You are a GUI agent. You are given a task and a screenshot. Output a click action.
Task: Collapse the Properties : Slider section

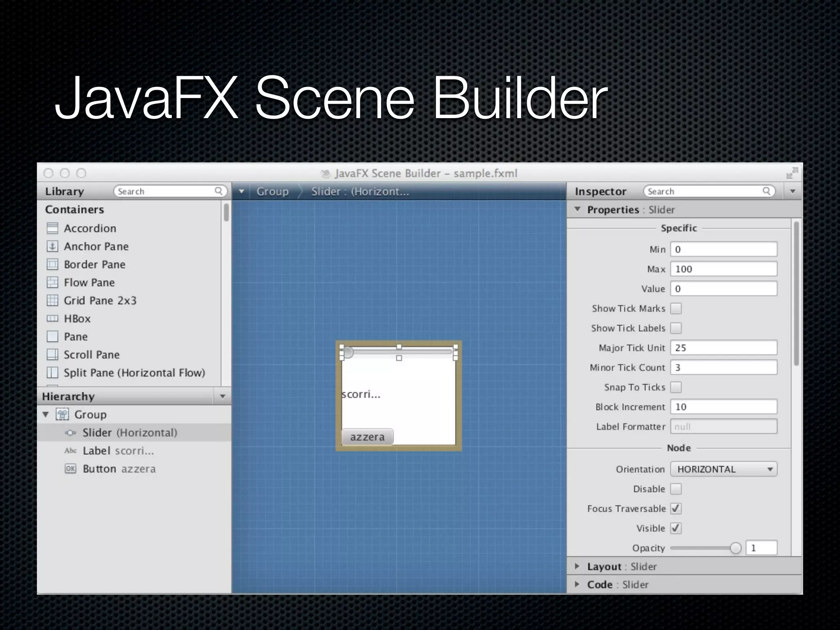(577, 209)
